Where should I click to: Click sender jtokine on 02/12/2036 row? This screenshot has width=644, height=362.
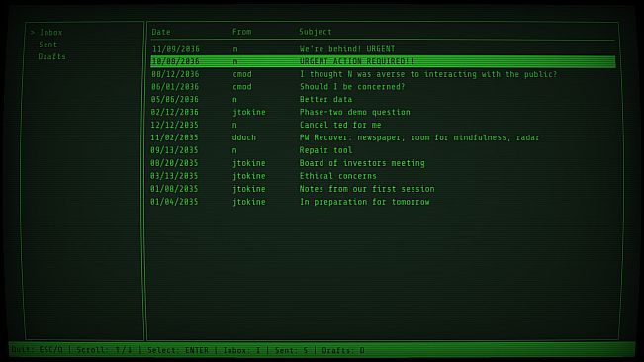tap(249, 112)
